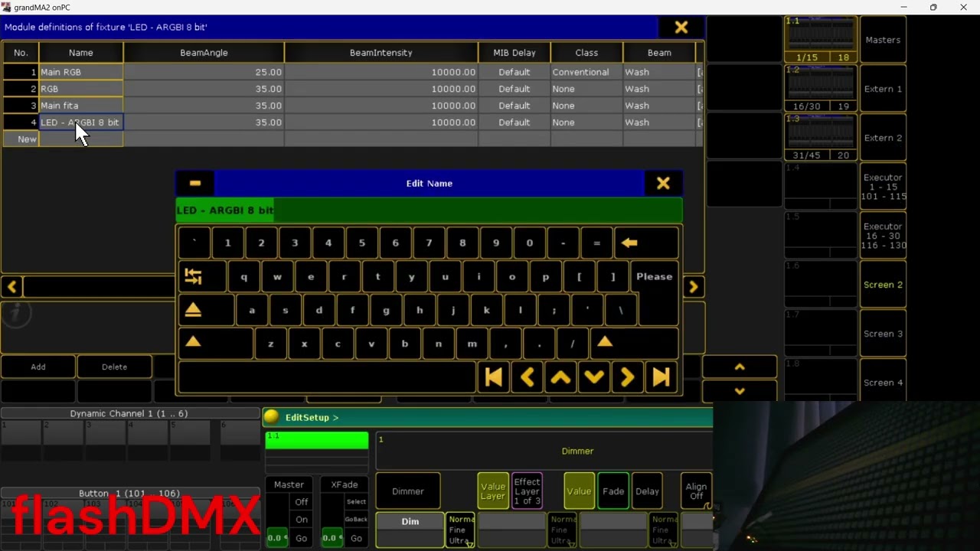Select the Dimmer feature button
This screenshot has height=551, width=980.
408,491
